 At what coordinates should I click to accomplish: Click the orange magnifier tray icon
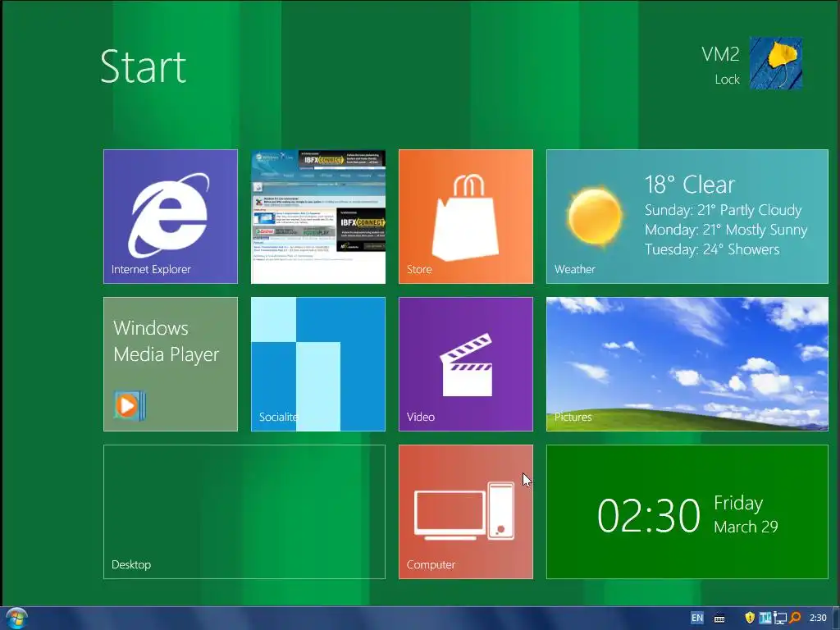[x=796, y=618]
